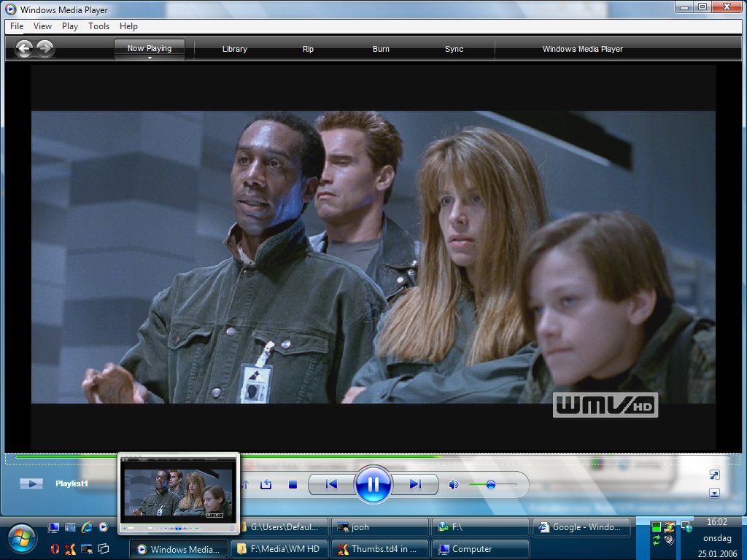This screenshot has width=747, height=560.
Task: Click the taskbar preview thumbnail of Media Player
Action: click(x=179, y=494)
